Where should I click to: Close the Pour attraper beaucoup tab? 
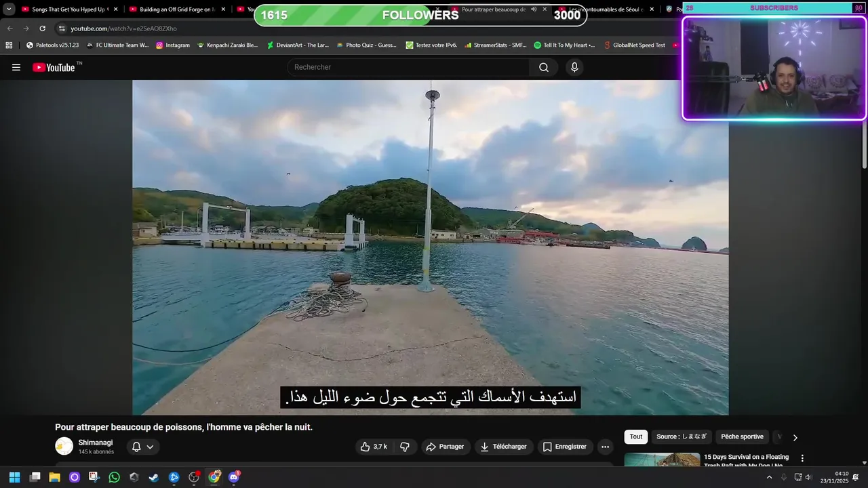pyautogui.click(x=545, y=9)
